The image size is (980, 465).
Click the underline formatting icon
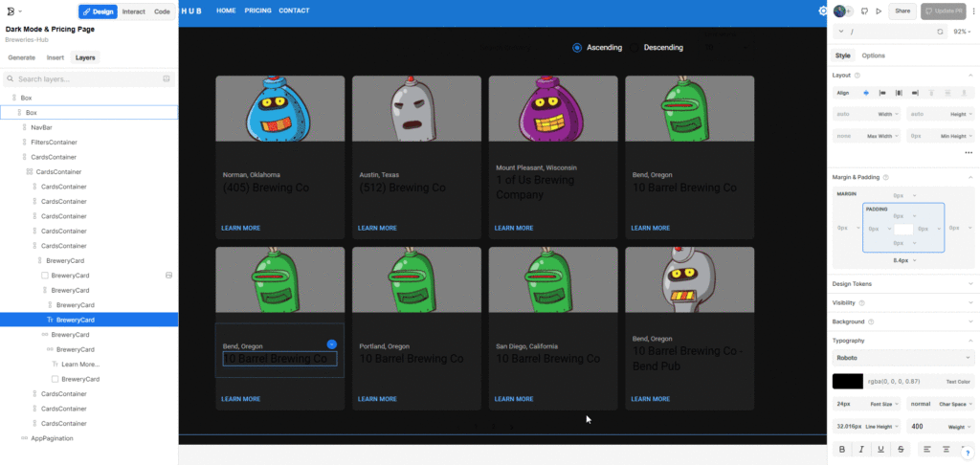(880, 449)
